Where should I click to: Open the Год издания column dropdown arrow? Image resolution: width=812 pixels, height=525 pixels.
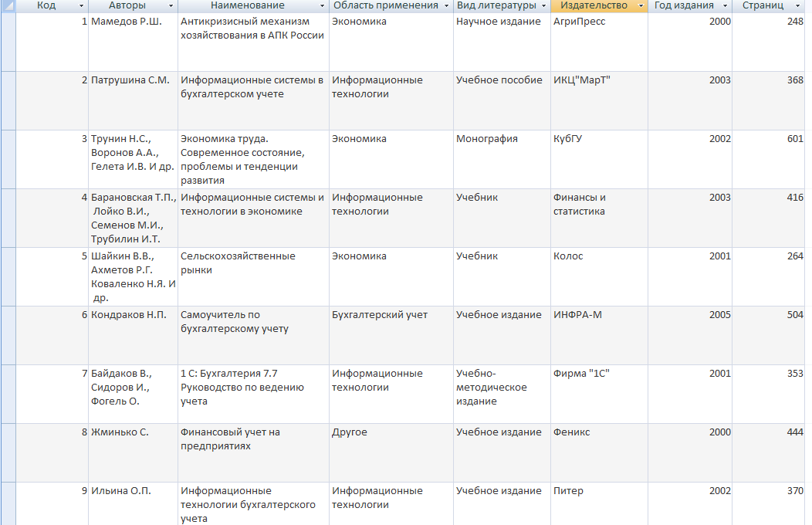click(725, 5)
